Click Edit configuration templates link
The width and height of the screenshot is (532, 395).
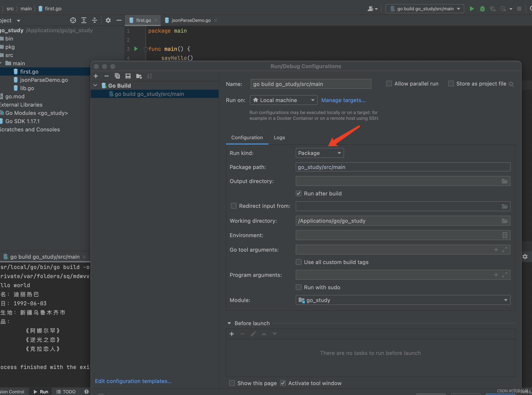click(x=133, y=381)
